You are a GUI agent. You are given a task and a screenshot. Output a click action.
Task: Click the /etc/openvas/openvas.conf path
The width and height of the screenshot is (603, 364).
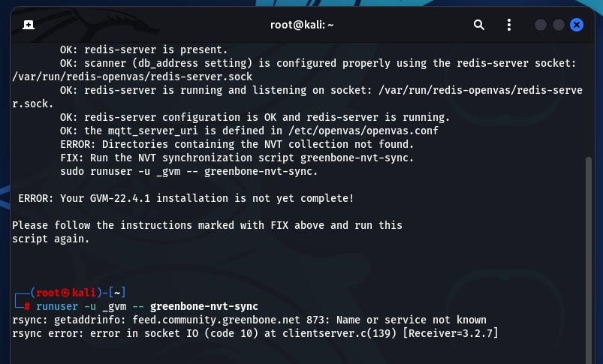click(363, 131)
